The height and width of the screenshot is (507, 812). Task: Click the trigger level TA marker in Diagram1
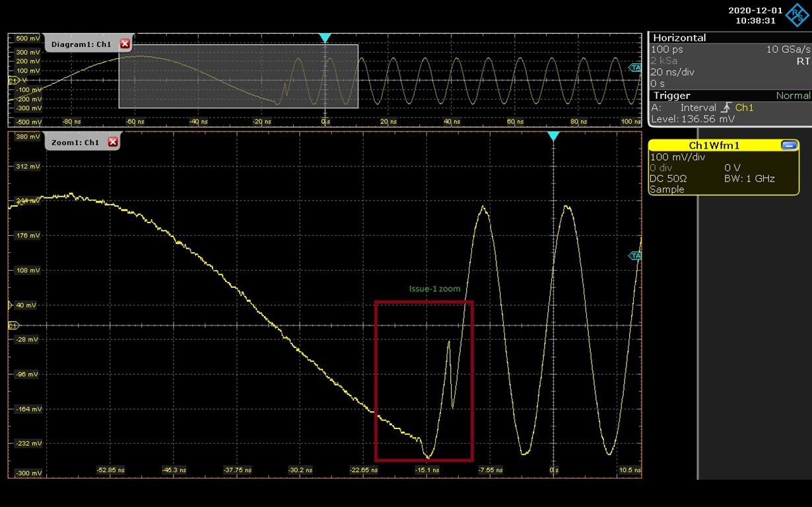[636, 67]
